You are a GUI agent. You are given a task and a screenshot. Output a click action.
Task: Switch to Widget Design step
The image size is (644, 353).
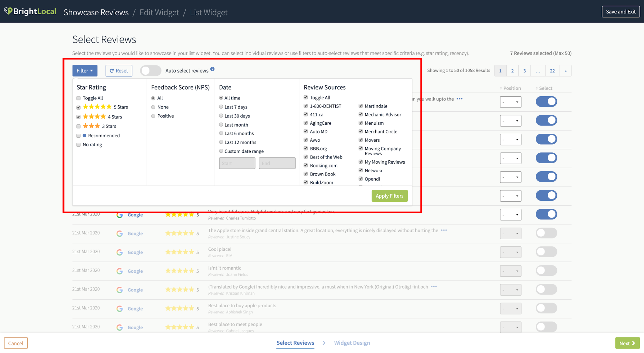point(352,343)
